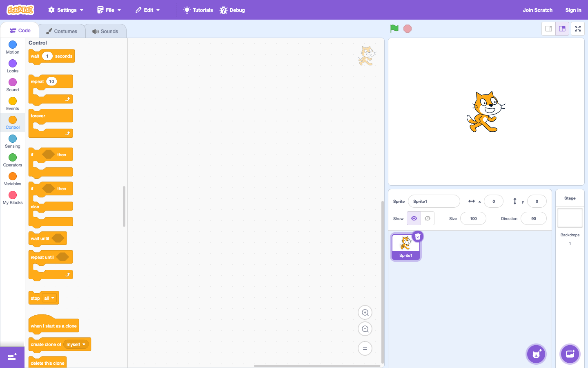Viewport: 588px width, 368px height.
Task: Open the 'myself' dropdown in create clone block
Action: (x=76, y=344)
